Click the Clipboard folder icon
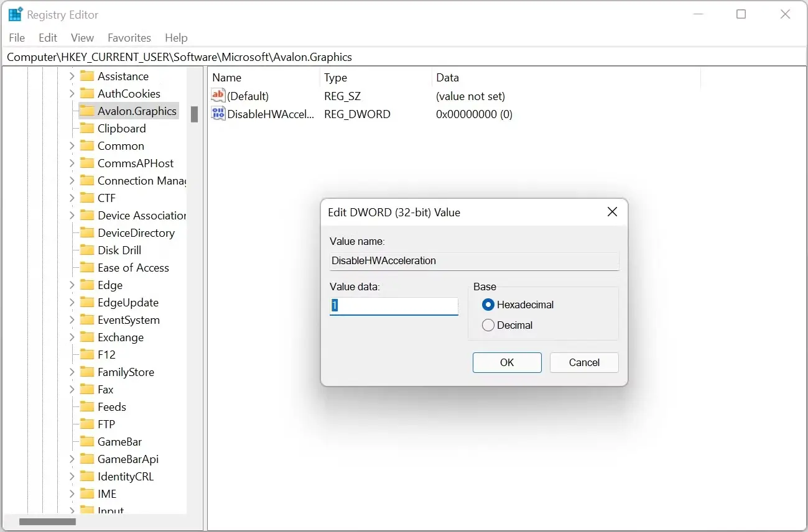 point(87,129)
